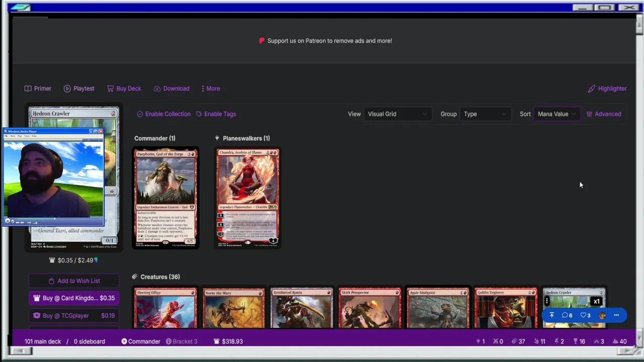
Task: Click the creature count icon showing 37
Action: (x=518, y=341)
